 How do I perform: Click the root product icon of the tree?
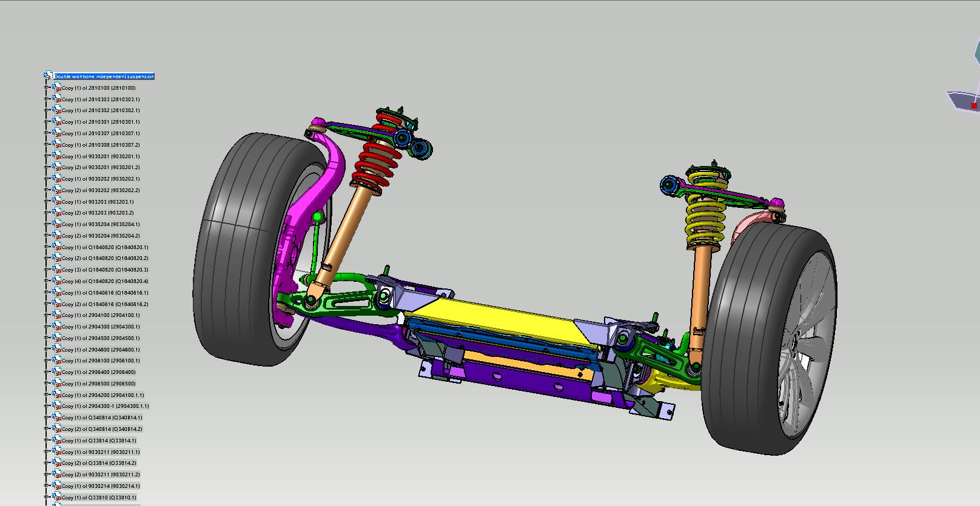click(x=49, y=76)
